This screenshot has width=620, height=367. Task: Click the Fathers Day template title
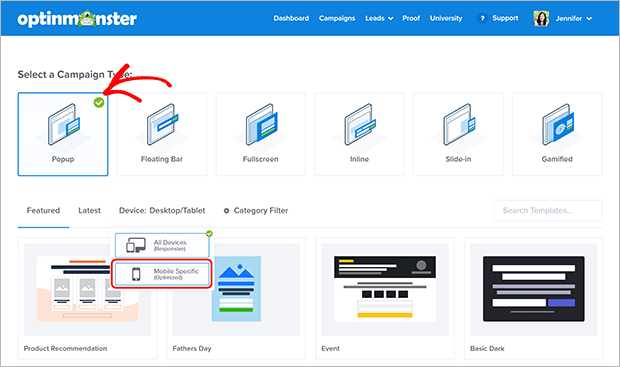[192, 348]
